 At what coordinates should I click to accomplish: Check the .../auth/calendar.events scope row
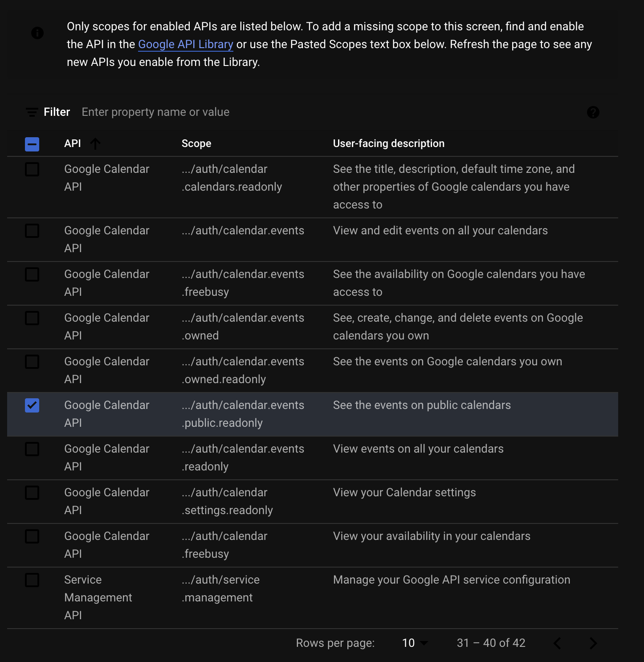tap(32, 231)
